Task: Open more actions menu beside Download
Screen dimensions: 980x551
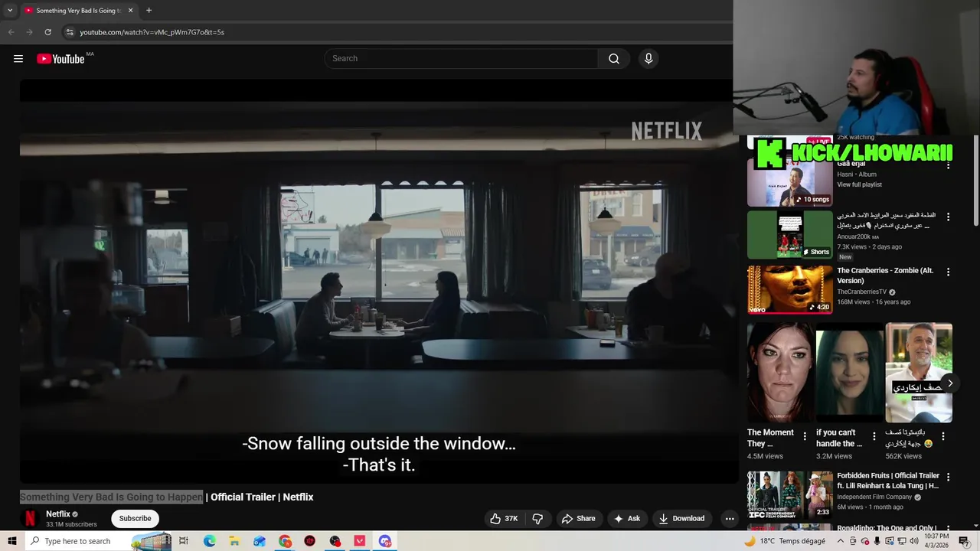Action: pyautogui.click(x=730, y=519)
